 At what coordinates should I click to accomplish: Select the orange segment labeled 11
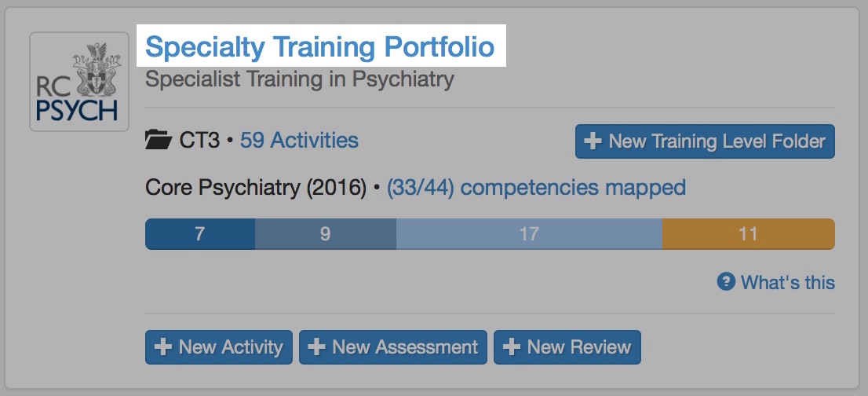[748, 234]
